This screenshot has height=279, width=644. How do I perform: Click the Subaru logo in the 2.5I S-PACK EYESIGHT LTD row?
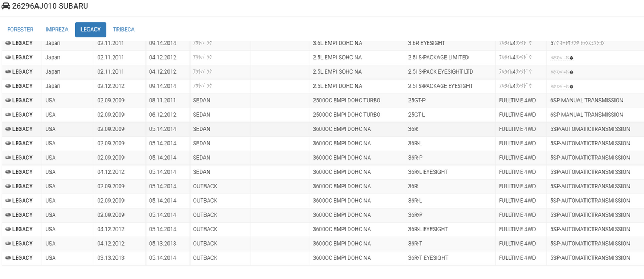[x=8, y=72]
